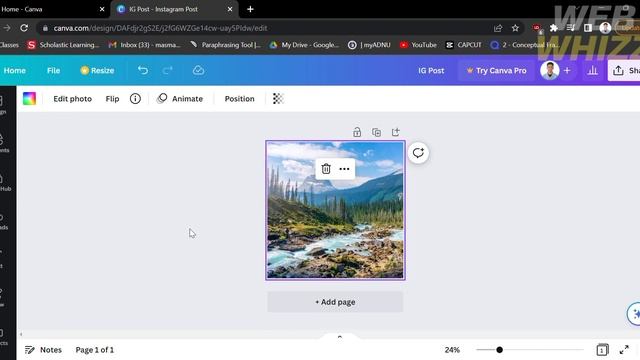
Task: Duplicate page icon above canvas
Action: 376,132
